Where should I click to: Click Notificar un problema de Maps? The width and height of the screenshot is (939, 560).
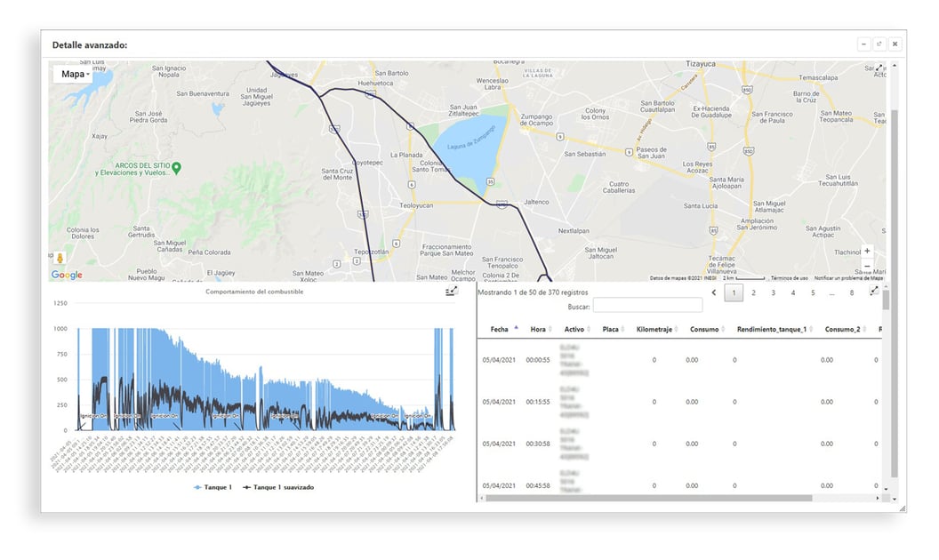[x=848, y=278]
